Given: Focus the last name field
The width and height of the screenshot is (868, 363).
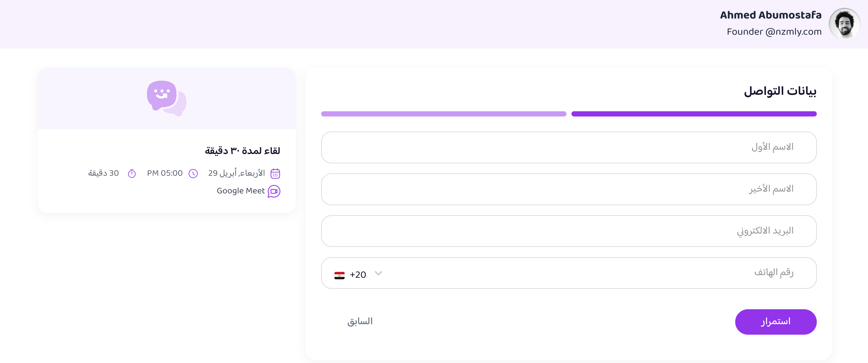Looking at the screenshot, I should pos(569,189).
